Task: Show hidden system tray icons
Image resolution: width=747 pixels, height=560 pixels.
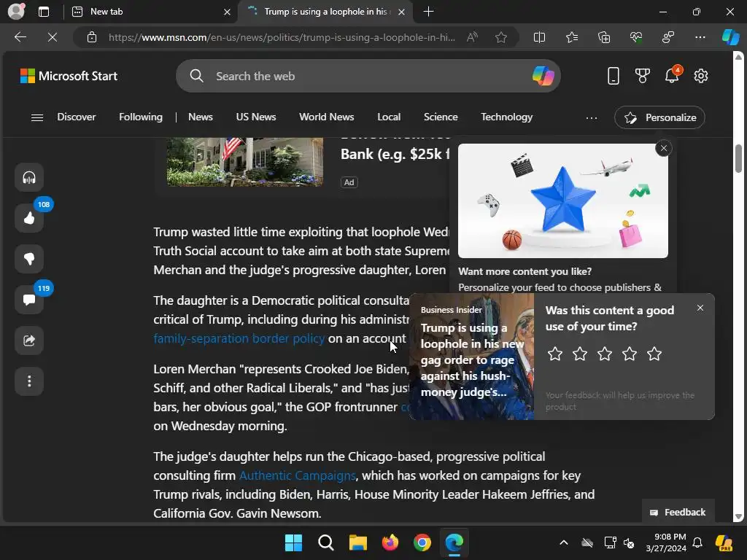Action: coord(564,542)
